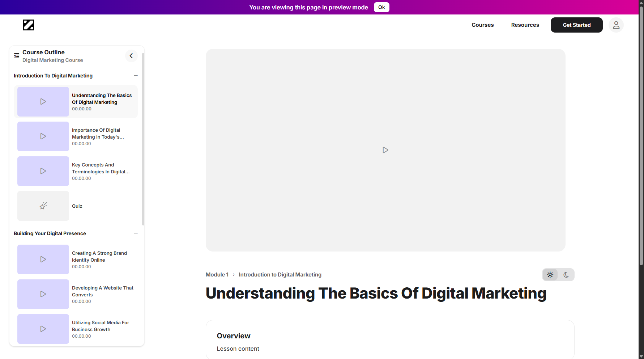Image resolution: width=644 pixels, height=359 pixels.
Task: Click the Overview heading
Action: pyautogui.click(x=234, y=336)
